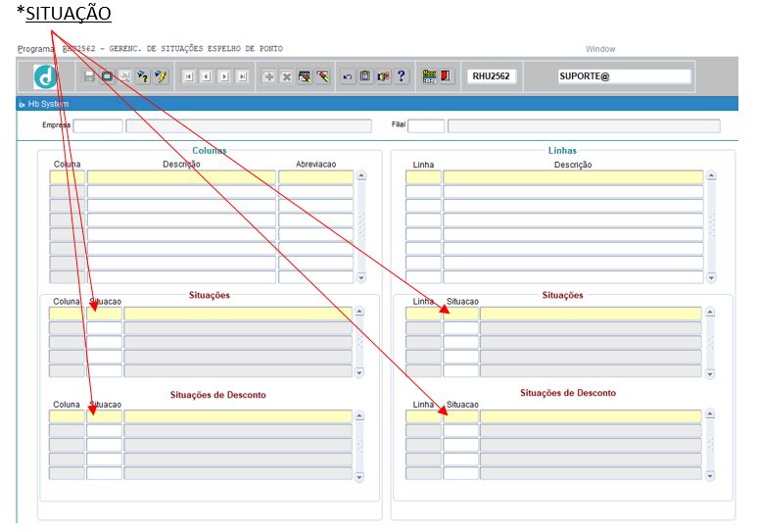Click down arrow of Linhas Situações de Desconto
760x532 pixels.
coord(710,476)
